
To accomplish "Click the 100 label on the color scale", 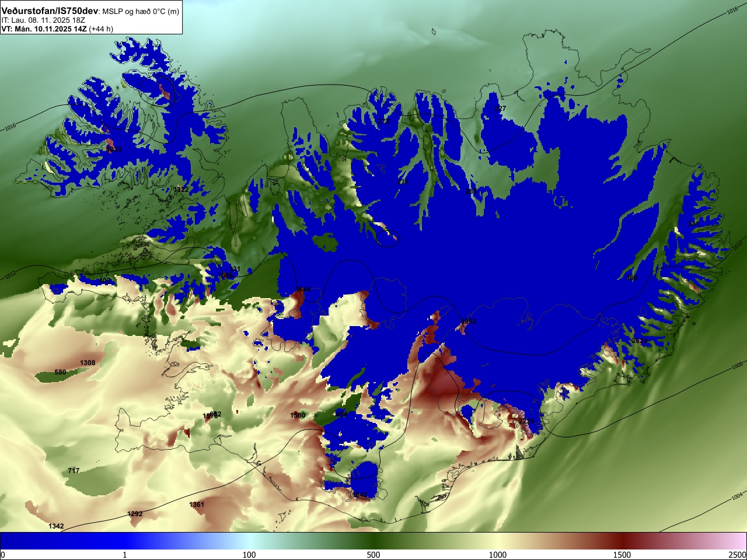I will (249, 555).
